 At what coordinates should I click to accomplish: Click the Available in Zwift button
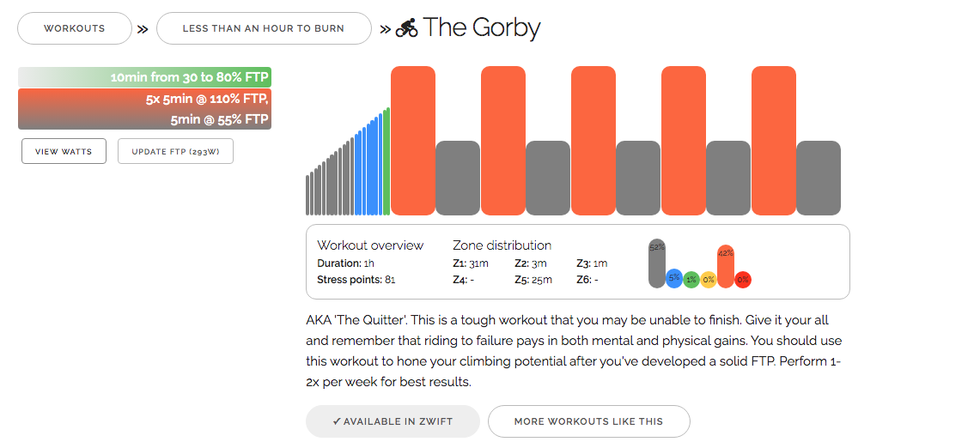(393, 421)
